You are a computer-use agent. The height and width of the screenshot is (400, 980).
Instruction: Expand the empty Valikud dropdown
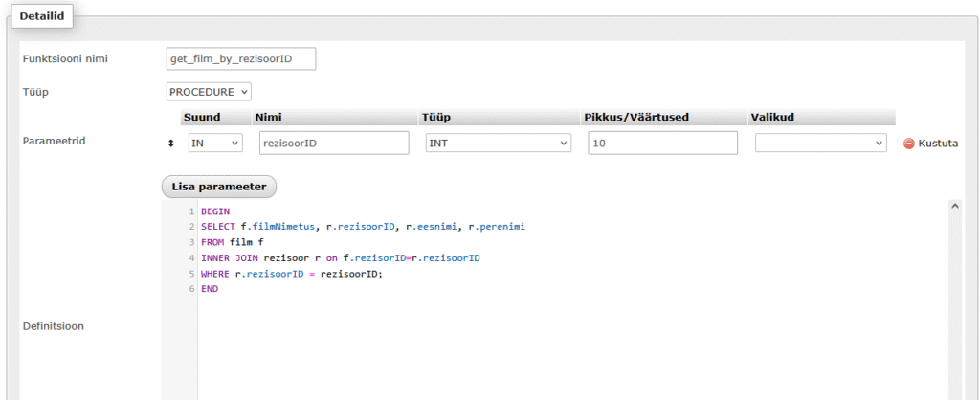click(821, 143)
